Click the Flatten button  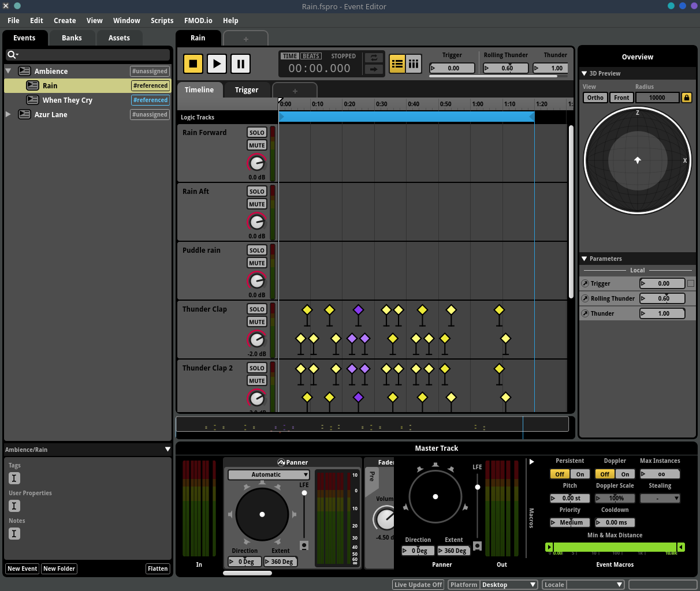click(x=158, y=568)
